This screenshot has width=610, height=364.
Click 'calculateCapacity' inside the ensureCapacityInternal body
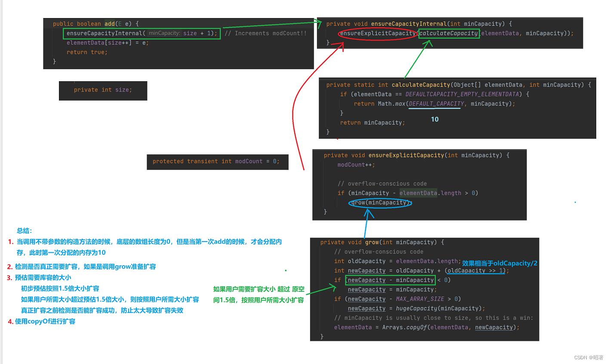point(449,33)
